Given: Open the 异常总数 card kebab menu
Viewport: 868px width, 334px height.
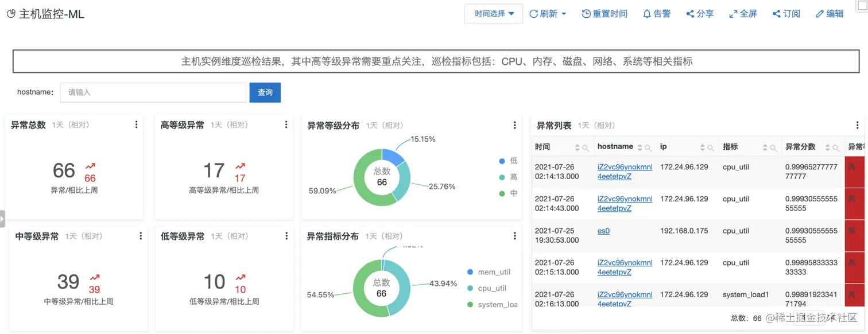Looking at the screenshot, I should (x=136, y=125).
